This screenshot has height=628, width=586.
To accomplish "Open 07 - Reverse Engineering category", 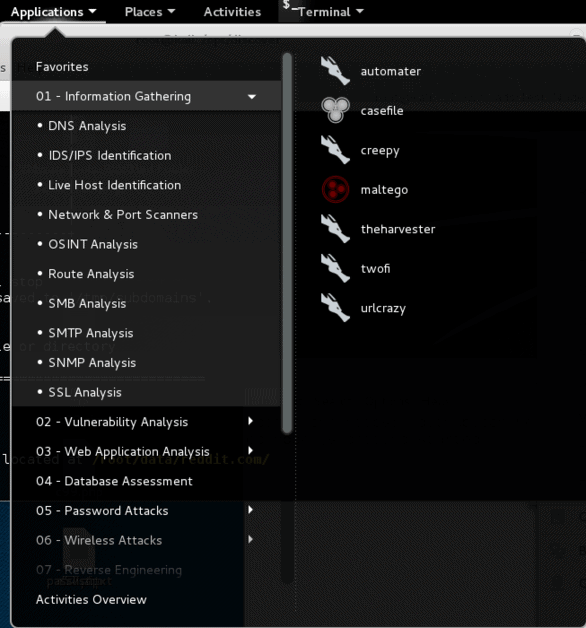I will click(147, 570).
